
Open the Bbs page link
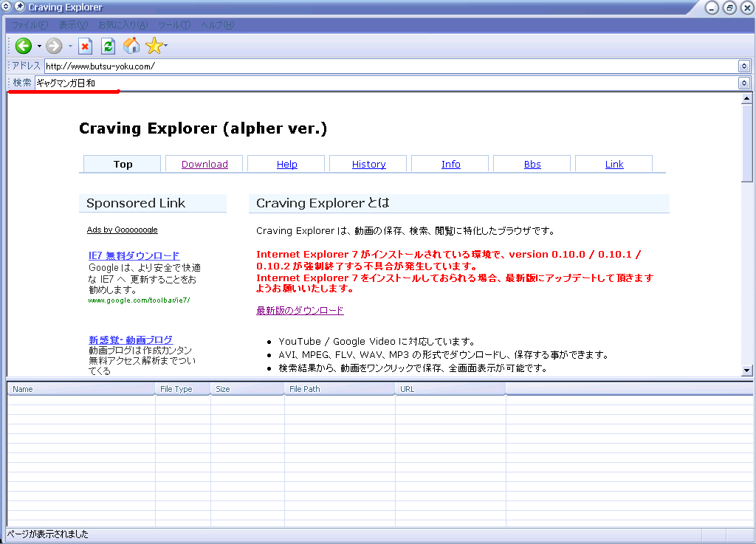click(x=532, y=165)
